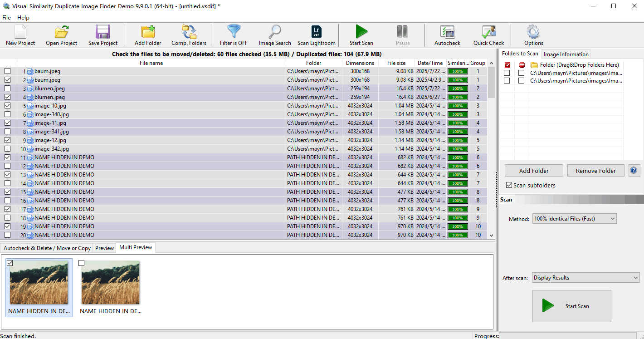The height and width of the screenshot is (339, 644).
Task: Open Quick Check from the toolbar
Action: tap(488, 35)
